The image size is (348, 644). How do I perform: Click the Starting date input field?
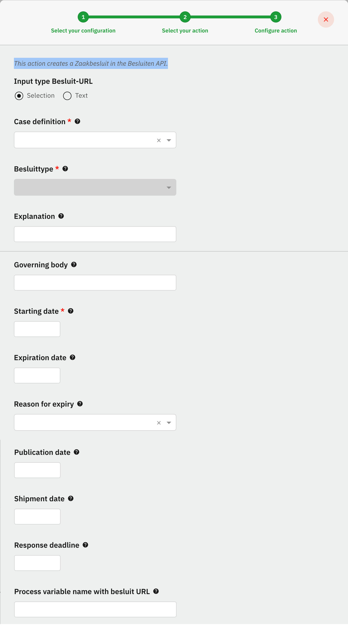click(37, 329)
